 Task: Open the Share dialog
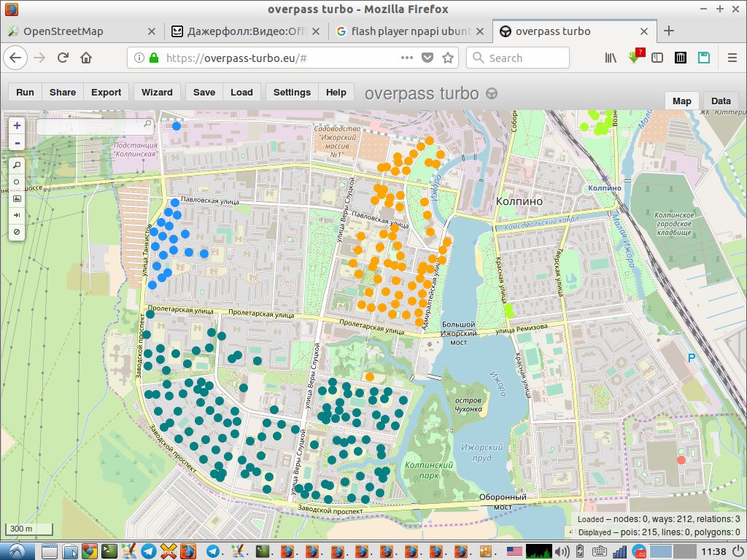63,93
